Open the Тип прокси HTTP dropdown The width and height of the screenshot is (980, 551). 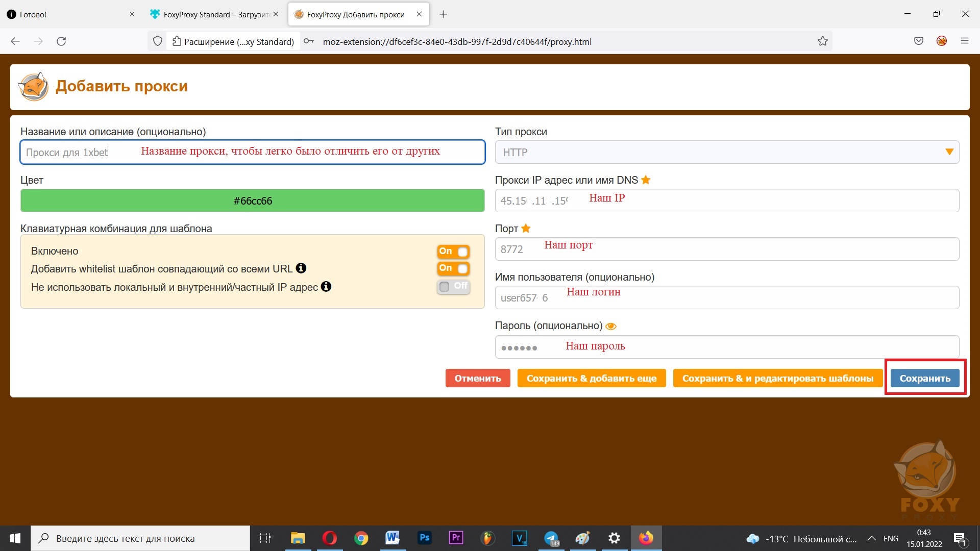coord(727,152)
